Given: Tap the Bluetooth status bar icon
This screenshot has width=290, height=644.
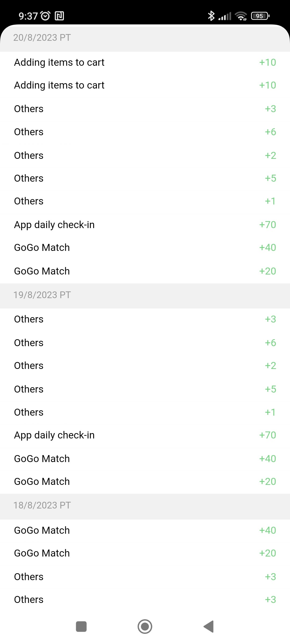Looking at the screenshot, I should point(211,16).
